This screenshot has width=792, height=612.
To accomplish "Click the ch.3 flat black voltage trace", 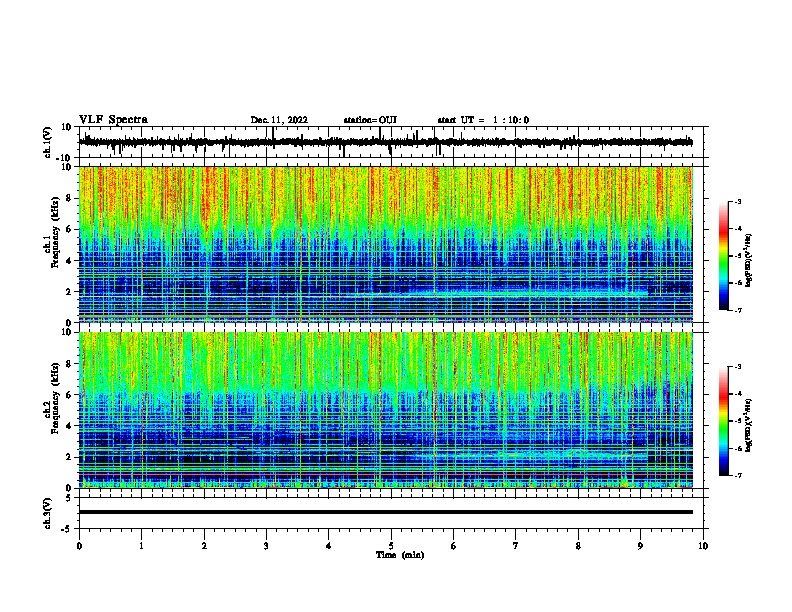I will 386,512.
